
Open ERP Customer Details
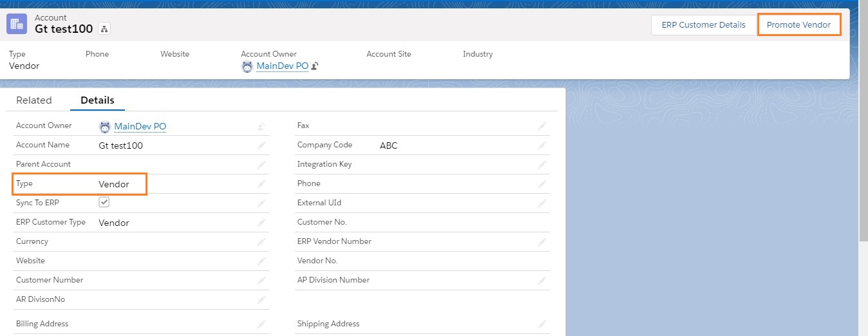(x=704, y=24)
